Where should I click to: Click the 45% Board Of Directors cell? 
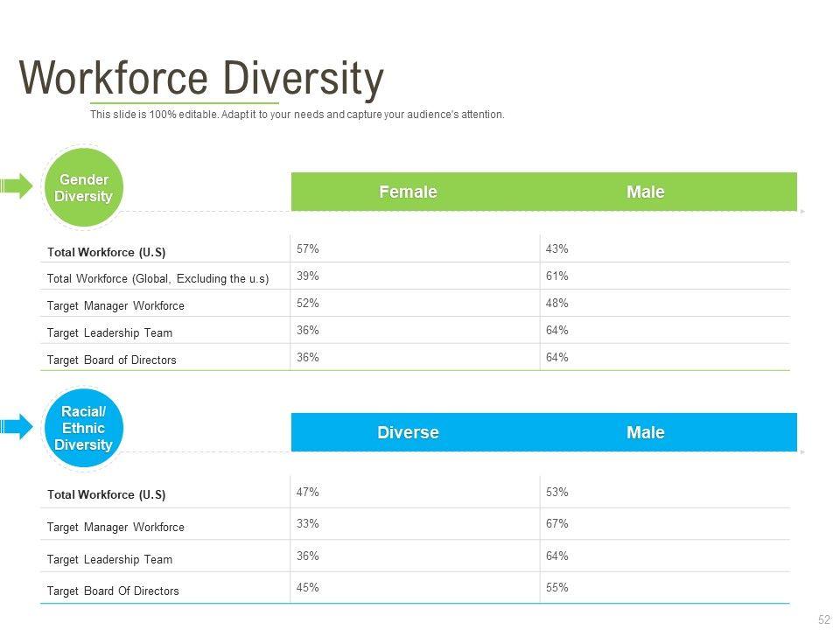[308, 588]
